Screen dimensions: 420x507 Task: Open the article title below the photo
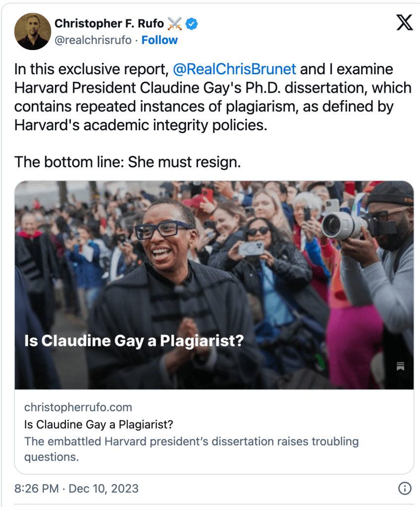tap(99, 424)
